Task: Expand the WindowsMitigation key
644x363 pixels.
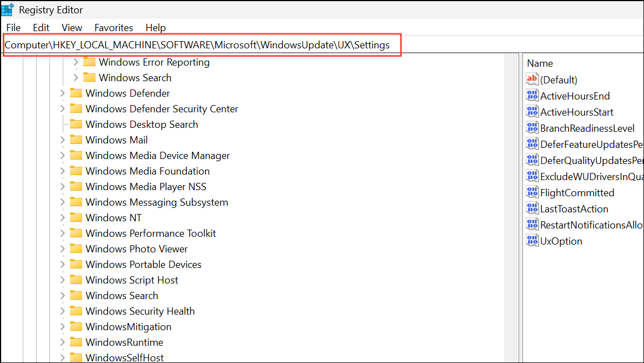Action: pyautogui.click(x=62, y=327)
